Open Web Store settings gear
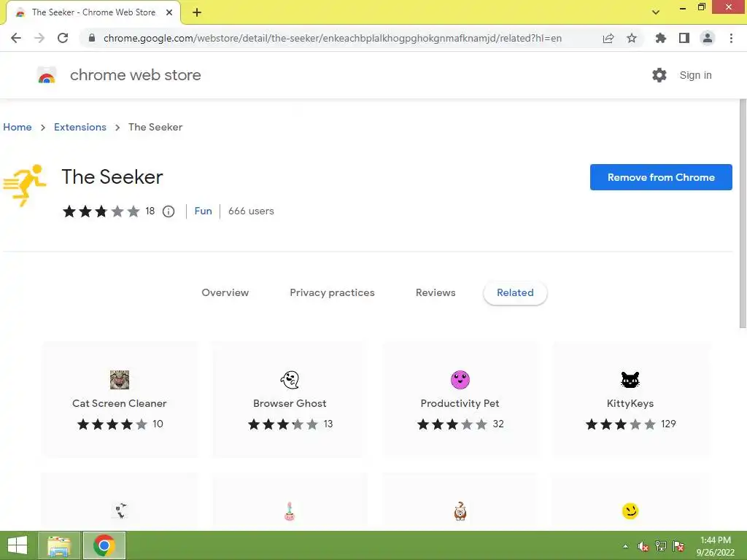Screen dimensions: 747x560 tap(659, 75)
